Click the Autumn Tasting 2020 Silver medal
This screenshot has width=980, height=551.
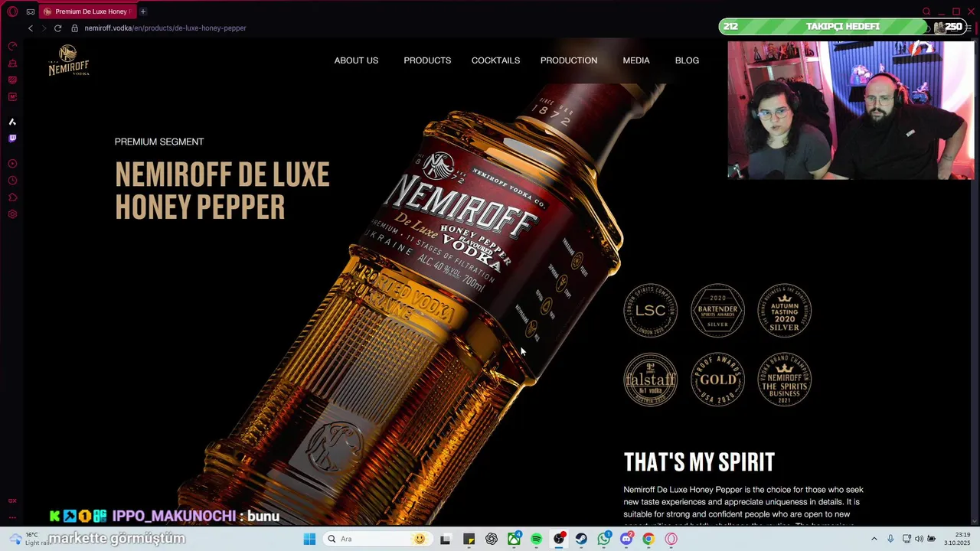(x=784, y=310)
